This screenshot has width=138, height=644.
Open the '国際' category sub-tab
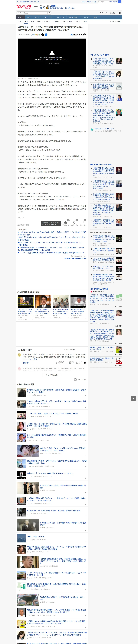tap(32, 21)
